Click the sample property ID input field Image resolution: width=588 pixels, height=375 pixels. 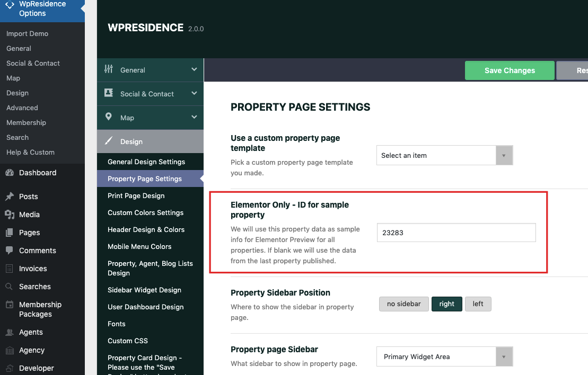pyautogui.click(x=457, y=233)
